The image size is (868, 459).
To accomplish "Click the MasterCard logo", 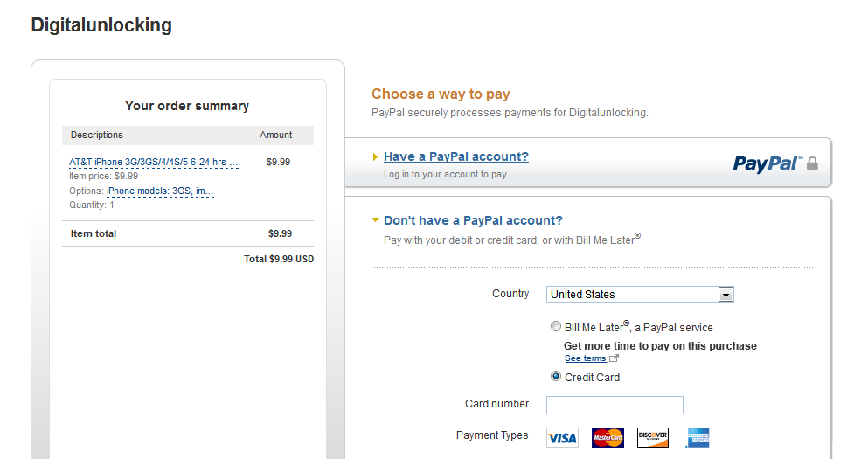I will click(x=608, y=437).
